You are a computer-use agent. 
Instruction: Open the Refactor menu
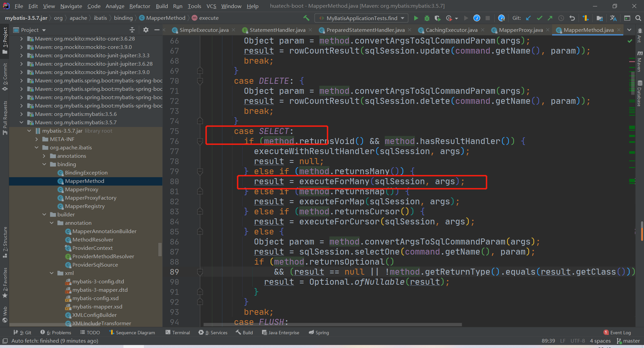point(140,6)
